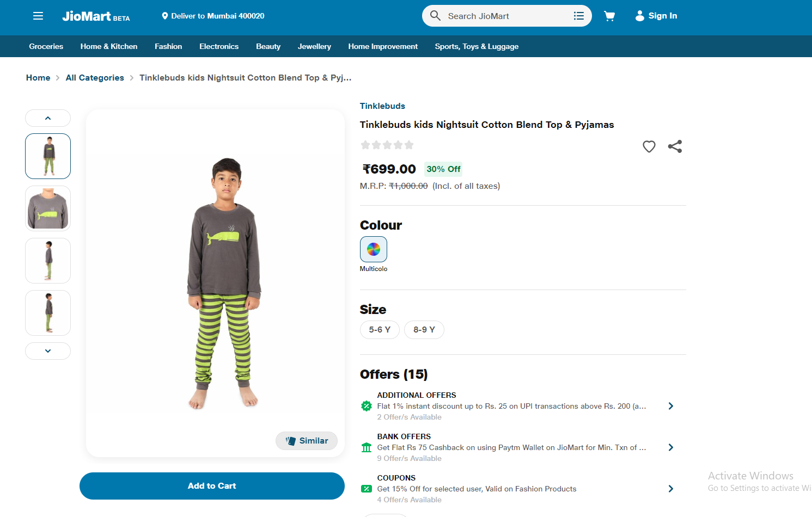Click the share icon
The height and width of the screenshot is (517, 812).
click(675, 146)
